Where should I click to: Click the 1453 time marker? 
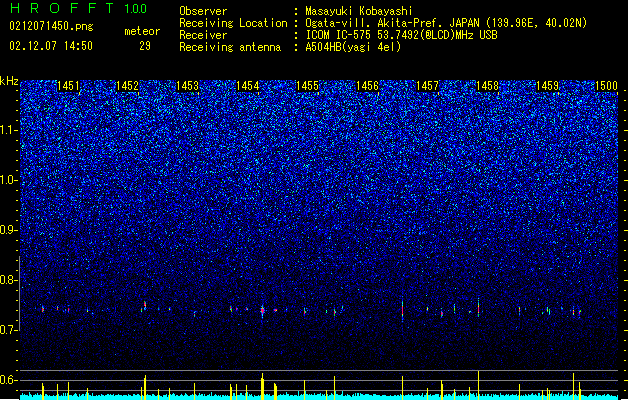click(x=187, y=85)
